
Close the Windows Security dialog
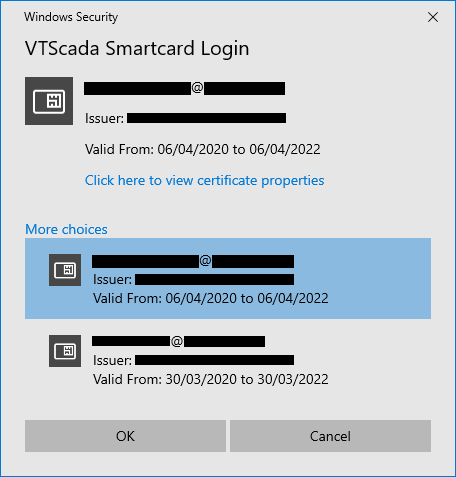[x=433, y=17]
